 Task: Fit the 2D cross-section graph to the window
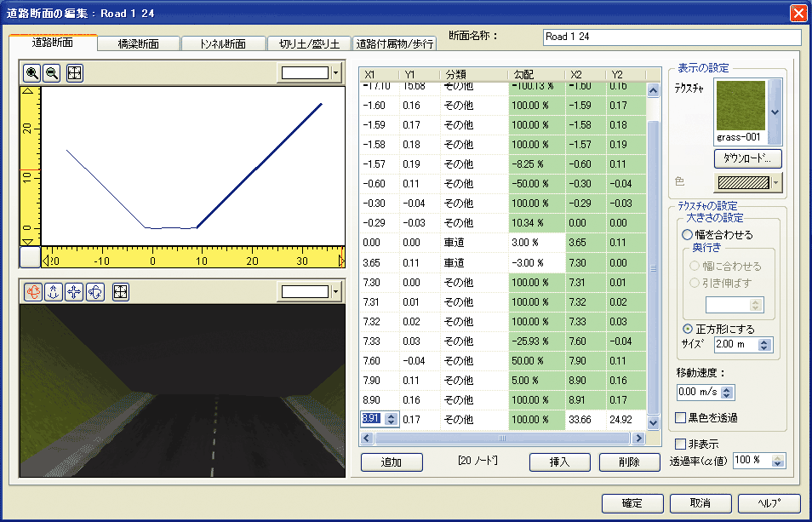(75, 73)
